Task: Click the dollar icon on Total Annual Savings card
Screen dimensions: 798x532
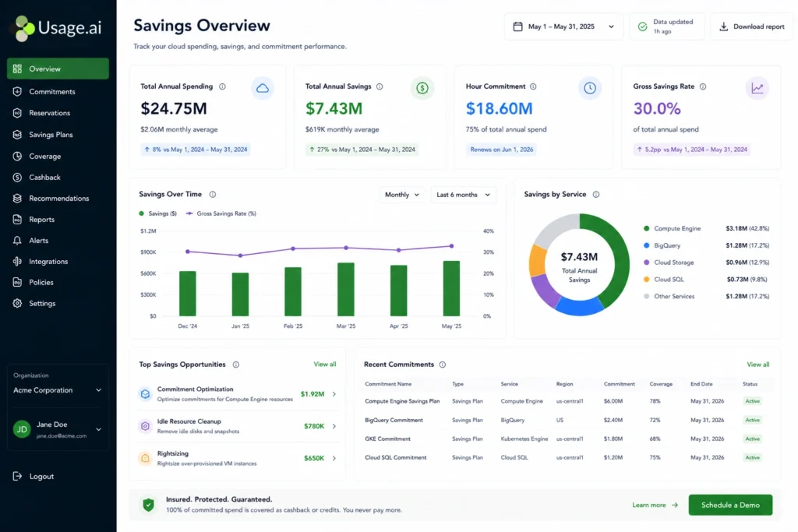Action: point(422,88)
